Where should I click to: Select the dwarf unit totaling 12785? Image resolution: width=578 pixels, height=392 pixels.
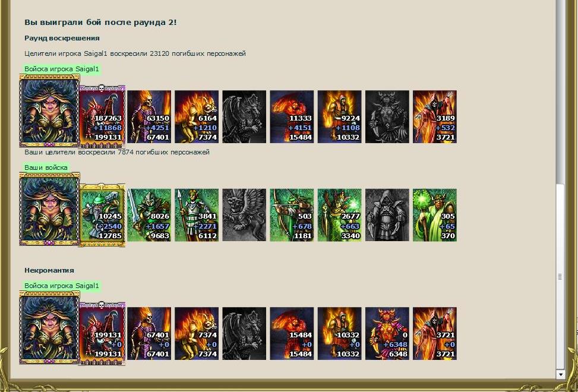(x=103, y=215)
